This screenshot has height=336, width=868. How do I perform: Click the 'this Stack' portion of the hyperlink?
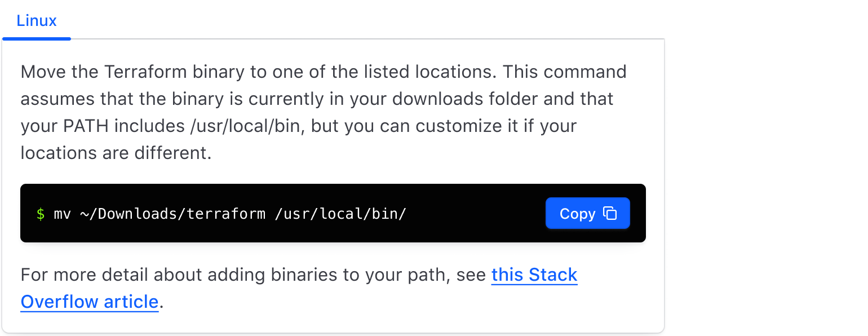(x=534, y=275)
